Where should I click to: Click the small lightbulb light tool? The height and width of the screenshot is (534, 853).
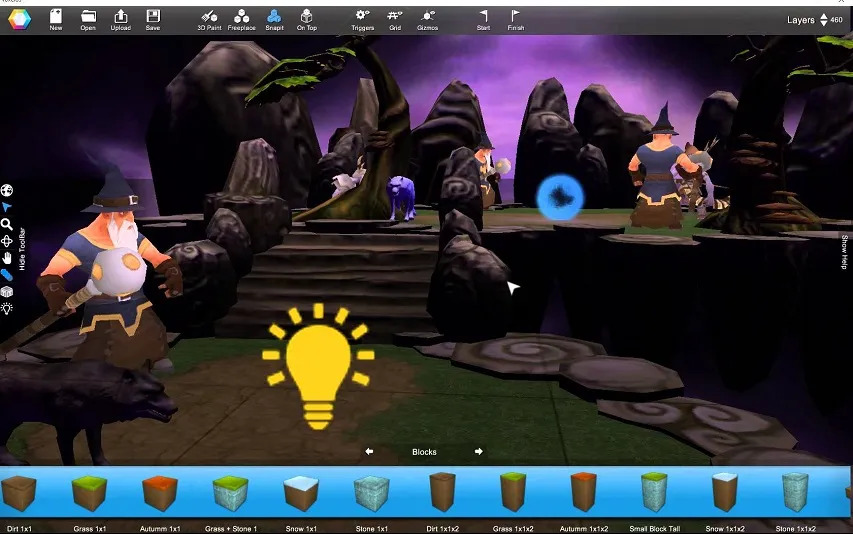click(7, 309)
